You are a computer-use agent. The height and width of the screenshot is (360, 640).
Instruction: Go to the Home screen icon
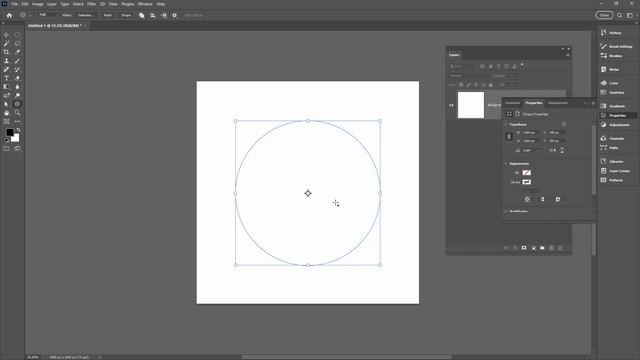9,15
